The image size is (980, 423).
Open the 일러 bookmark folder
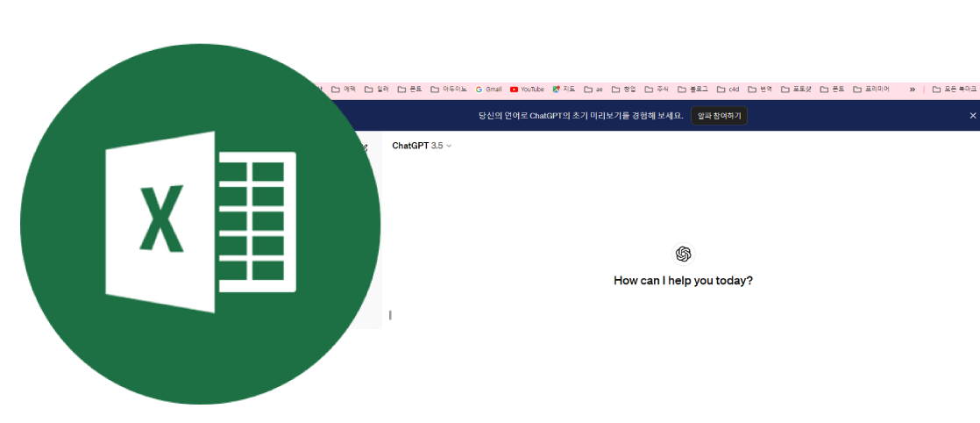(377, 90)
